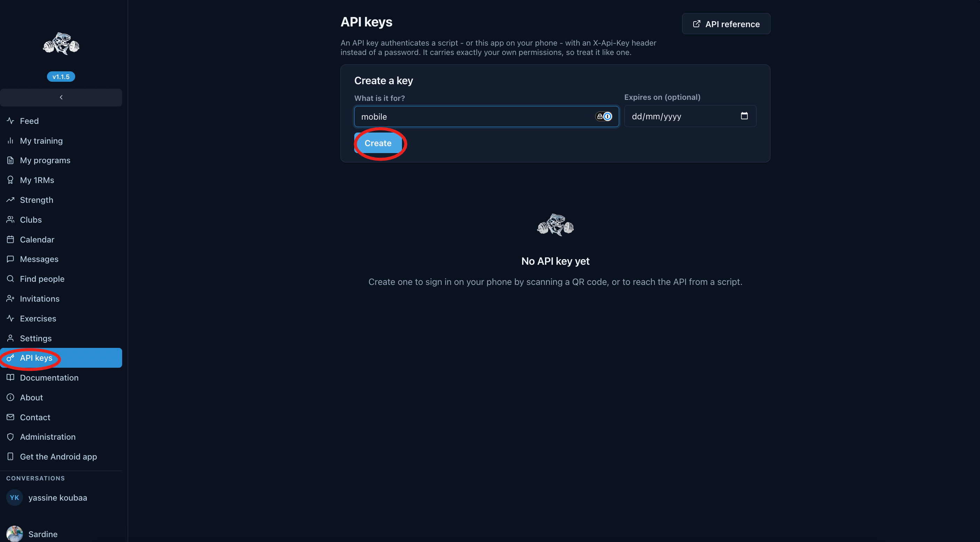Click the Invitations menu label
Image resolution: width=980 pixels, height=542 pixels.
tap(40, 298)
